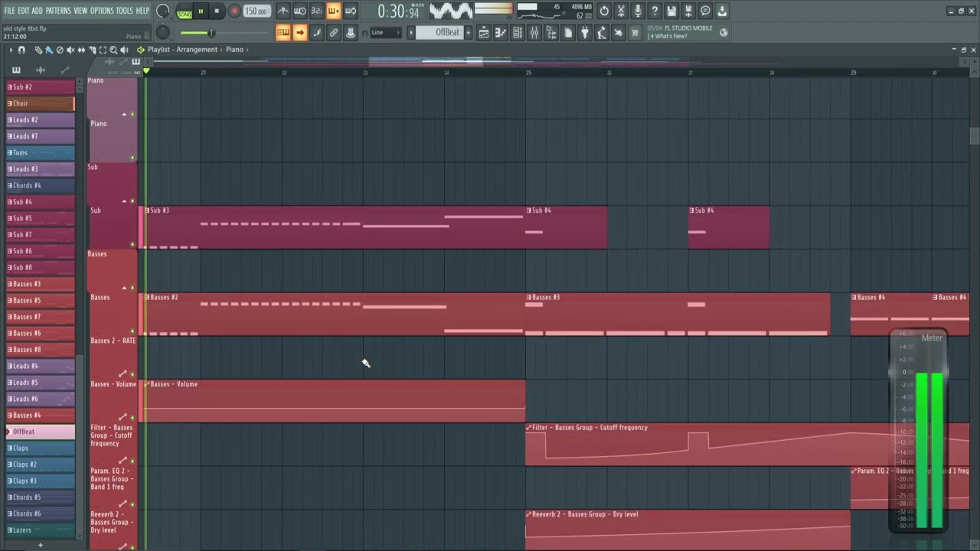Open the EDIT menu
980x551 pixels.
24,11
